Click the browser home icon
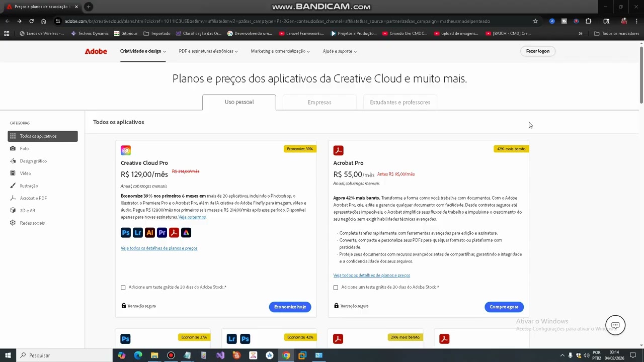The height and width of the screenshot is (362, 644). pos(44,21)
